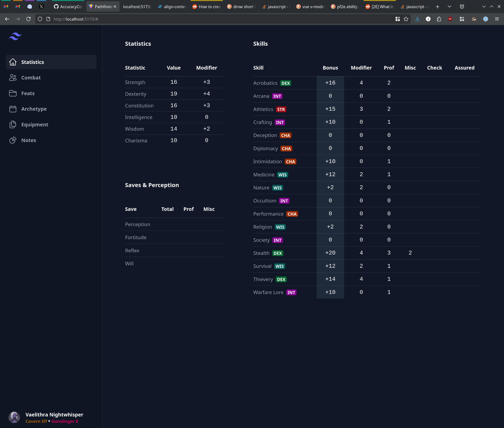Click the DEX badge next to Thievery
504x428 pixels.
(x=281, y=279)
